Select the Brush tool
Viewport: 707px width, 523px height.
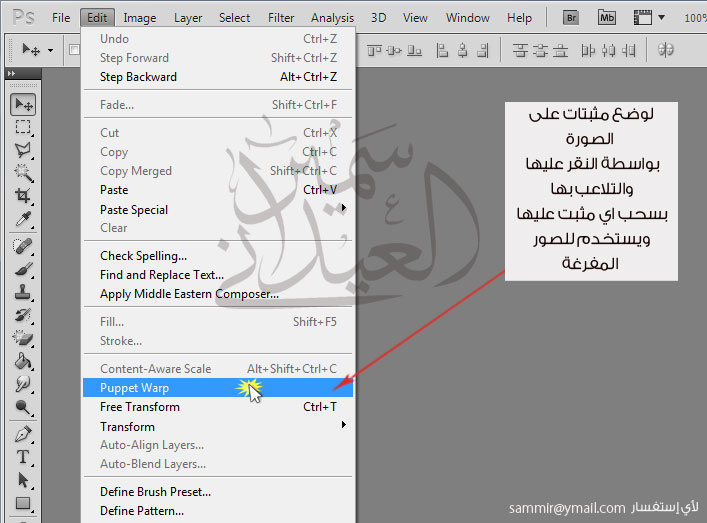(23, 269)
